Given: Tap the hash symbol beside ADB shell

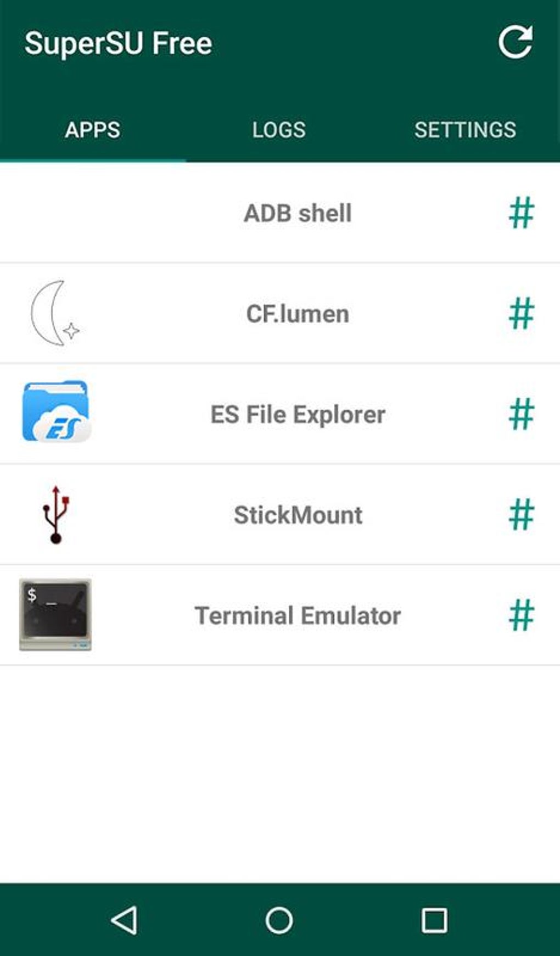Looking at the screenshot, I should [x=521, y=213].
